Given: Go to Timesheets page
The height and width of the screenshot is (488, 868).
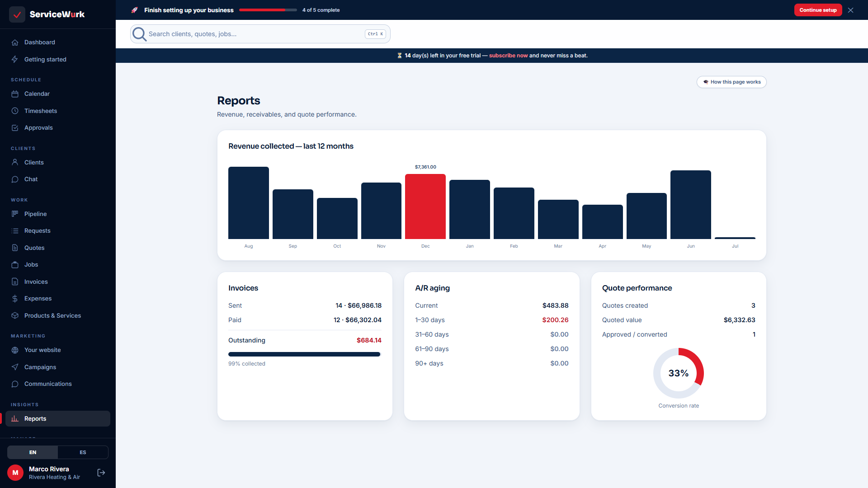Looking at the screenshot, I should coord(58,111).
